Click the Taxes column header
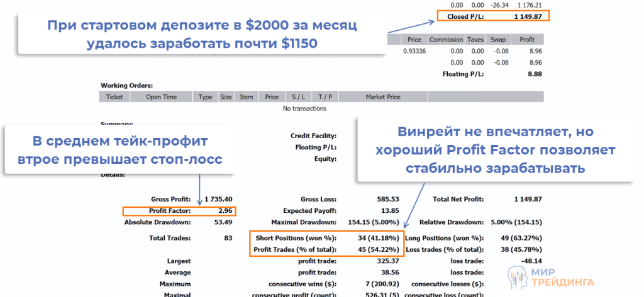644x297 pixels. [475, 40]
